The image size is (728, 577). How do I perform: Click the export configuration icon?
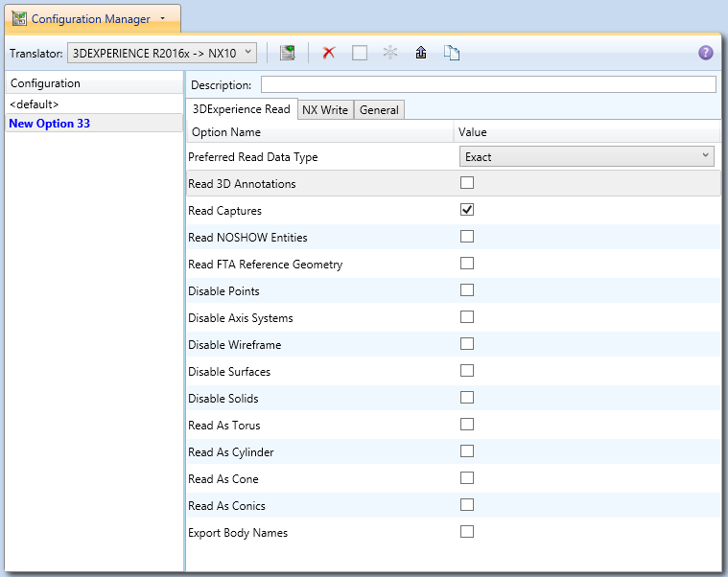tap(421, 53)
